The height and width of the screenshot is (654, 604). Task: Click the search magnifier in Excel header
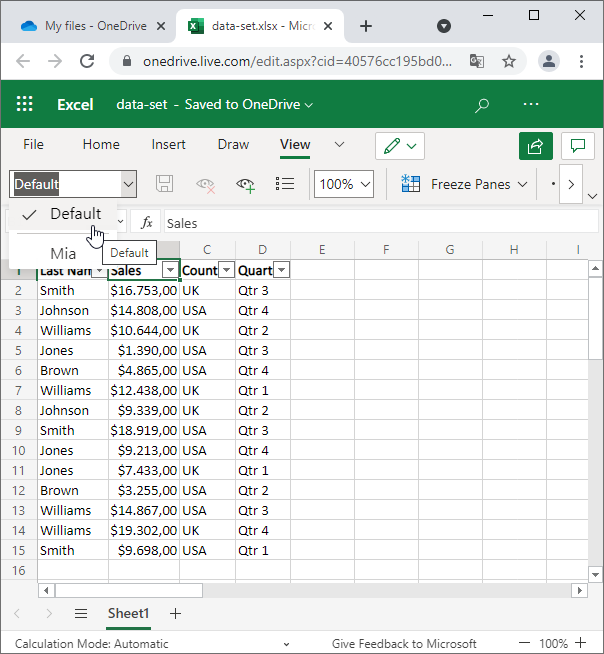(482, 104)
